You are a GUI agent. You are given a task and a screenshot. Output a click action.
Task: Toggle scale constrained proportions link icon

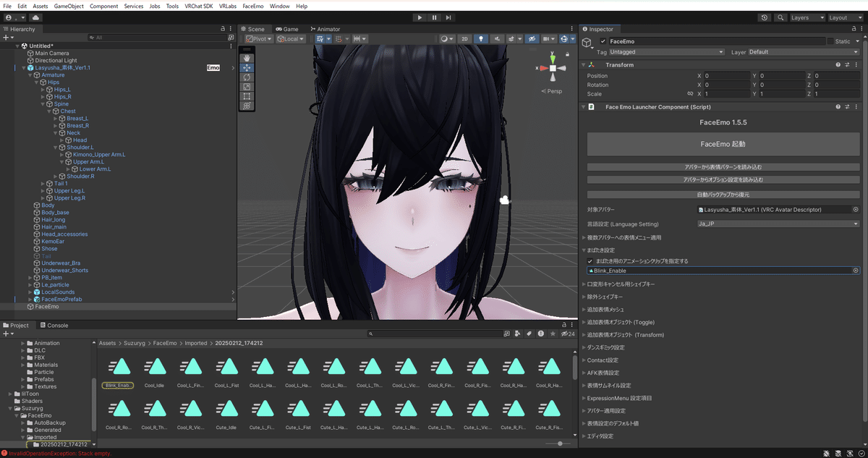(x=689, y=94)
